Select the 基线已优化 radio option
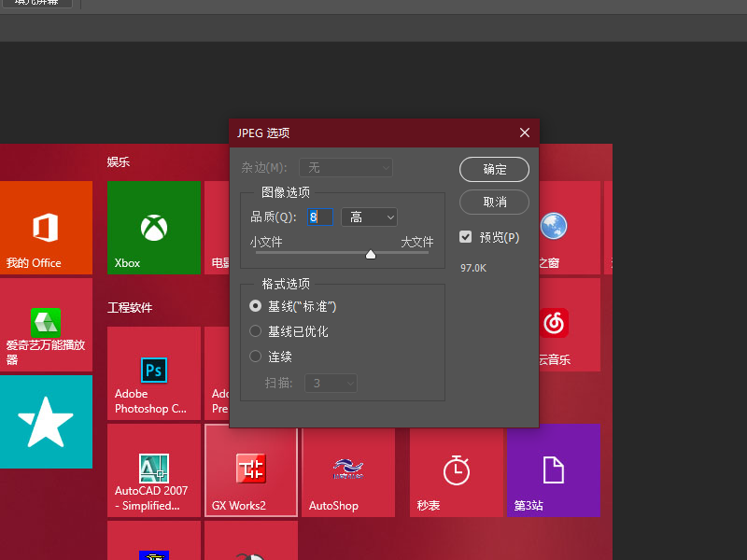 point(255,330)
